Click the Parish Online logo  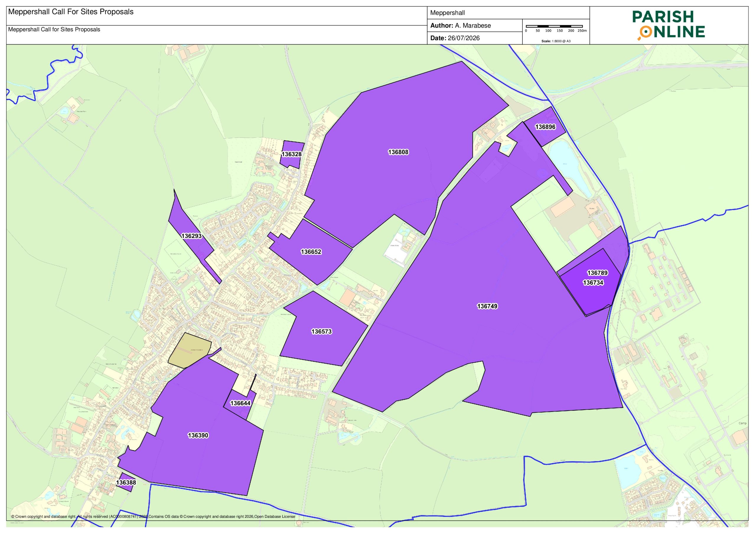(x=668, y=25)
